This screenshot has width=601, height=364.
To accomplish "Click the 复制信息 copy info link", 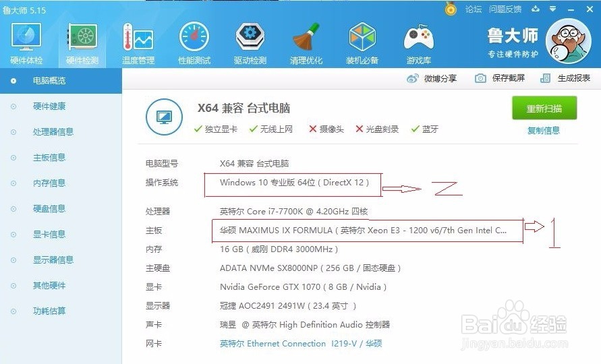I will point(544,130).
